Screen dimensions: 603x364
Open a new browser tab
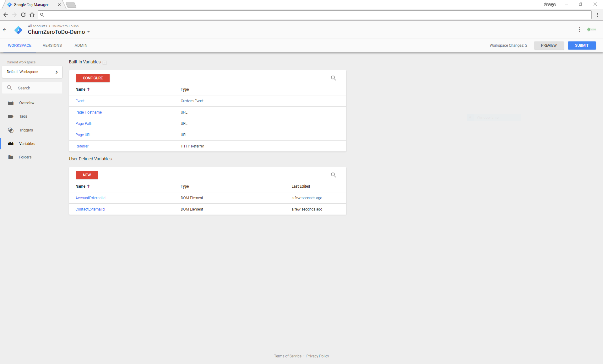click(x=71, y=5)
